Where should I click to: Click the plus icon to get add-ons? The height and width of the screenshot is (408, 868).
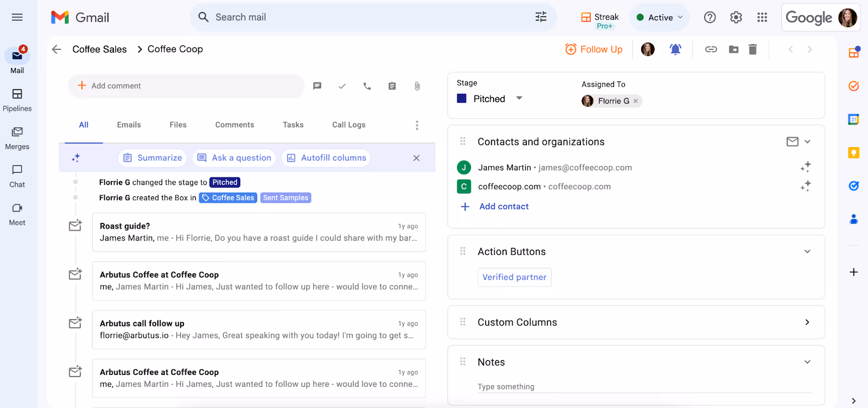853,272
